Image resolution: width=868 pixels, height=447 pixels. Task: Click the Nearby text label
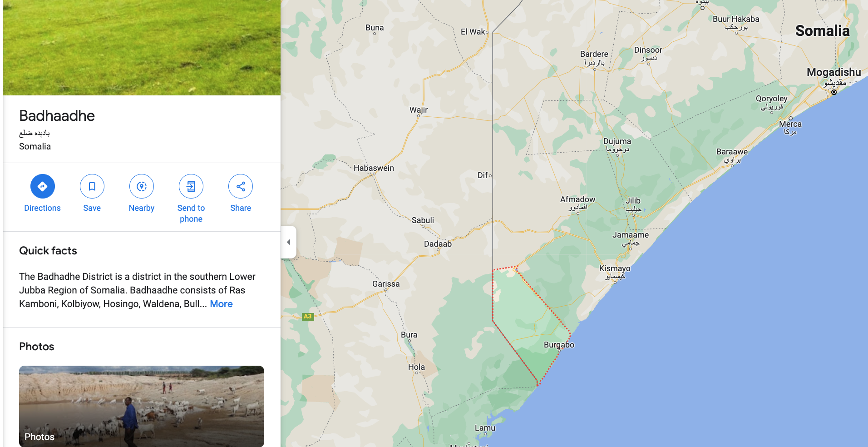click(142, 208)
